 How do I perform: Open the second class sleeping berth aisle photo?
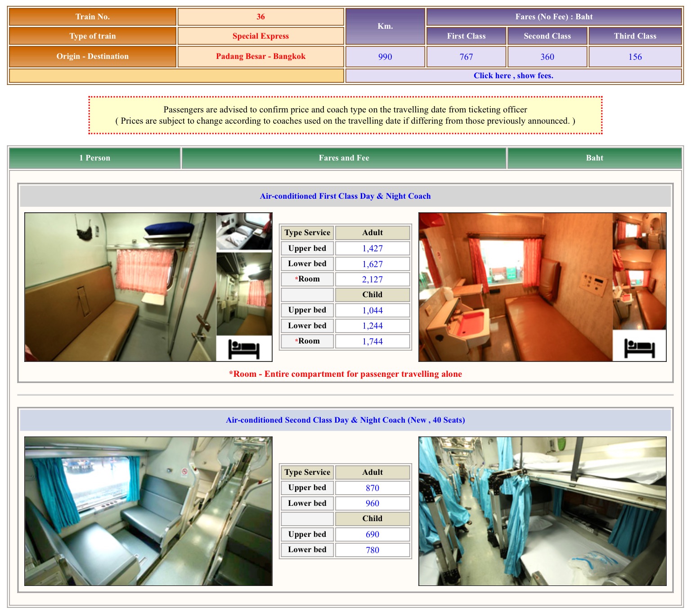tap(543, 511)
